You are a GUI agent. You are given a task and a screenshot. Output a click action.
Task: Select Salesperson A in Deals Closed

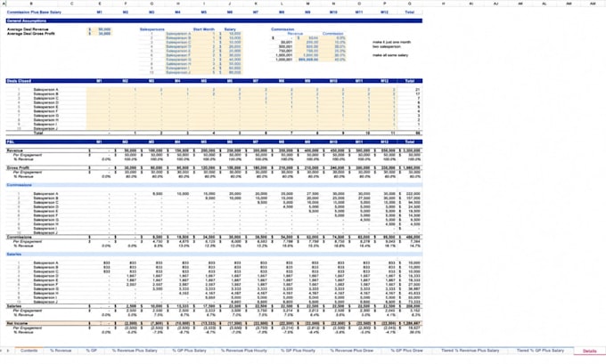pos(45,90)
